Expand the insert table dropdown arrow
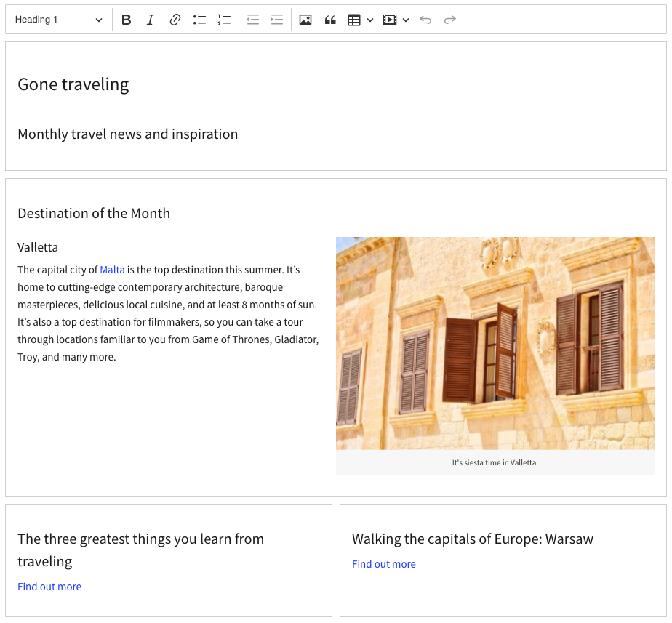Screen dimensions: 672x623 point(370,20)
